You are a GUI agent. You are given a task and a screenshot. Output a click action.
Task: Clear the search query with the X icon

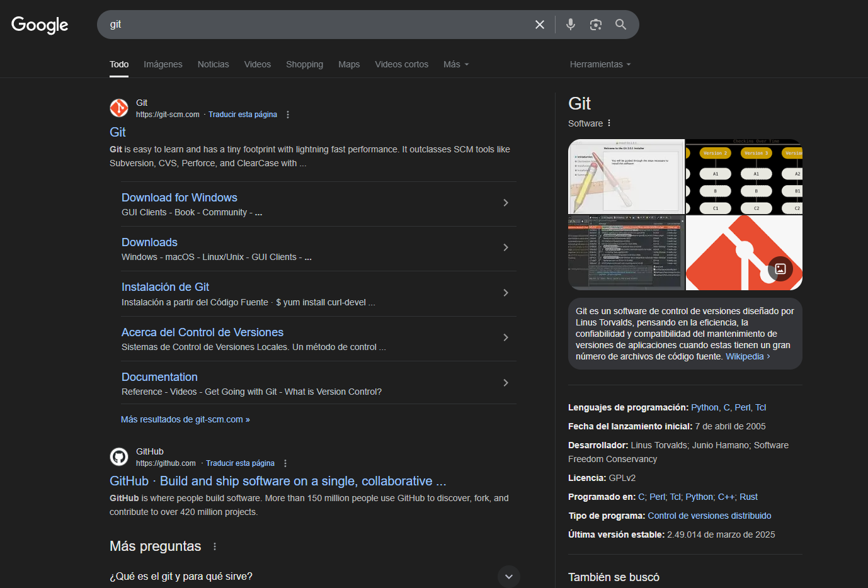[540, 24]
